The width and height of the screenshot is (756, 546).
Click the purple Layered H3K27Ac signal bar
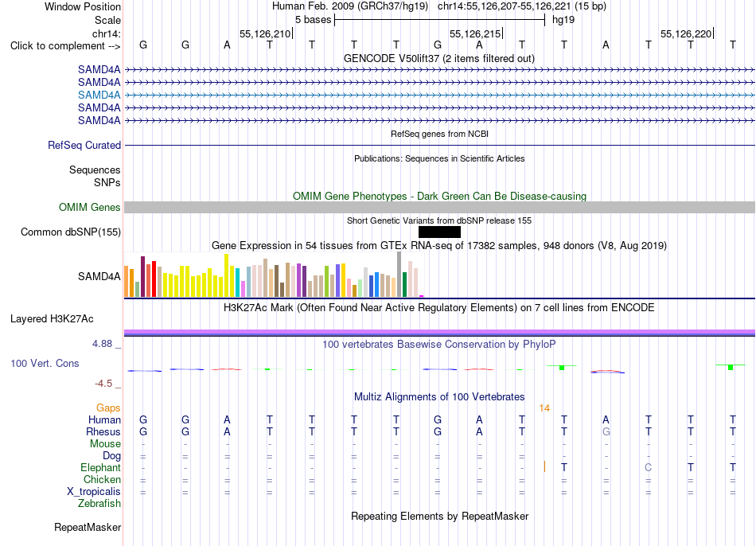pyautogui.click(x=439, y=333)
